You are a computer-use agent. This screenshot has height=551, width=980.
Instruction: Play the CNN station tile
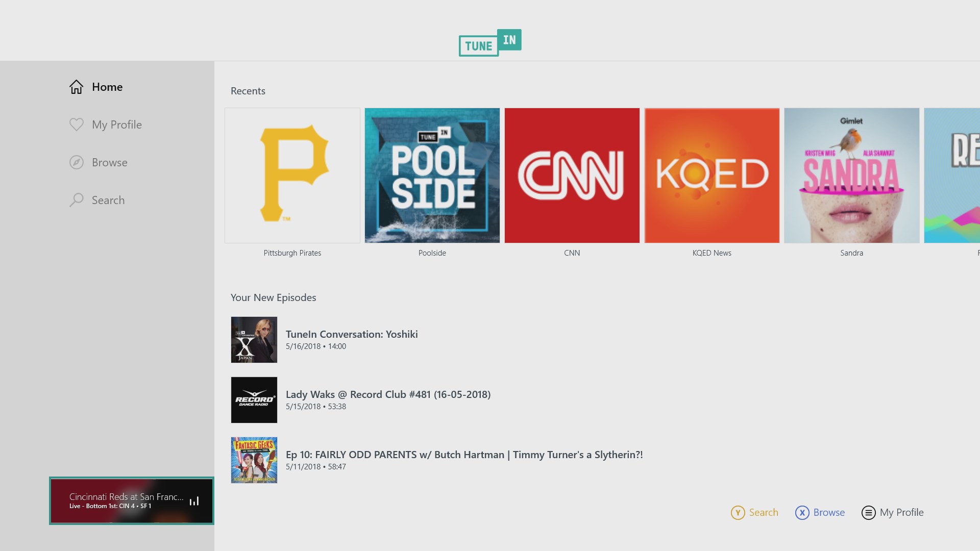click(x=572, y=175)
